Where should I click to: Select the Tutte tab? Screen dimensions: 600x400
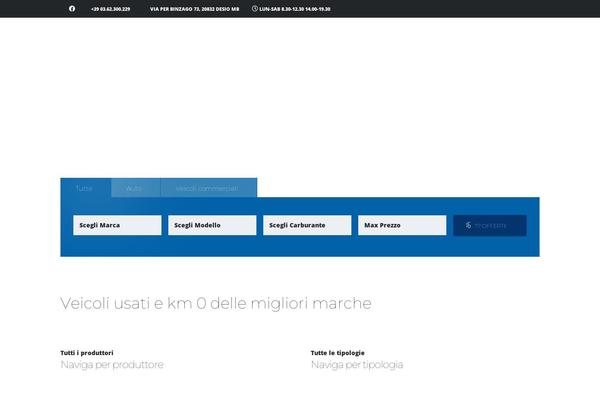[86, 188]
